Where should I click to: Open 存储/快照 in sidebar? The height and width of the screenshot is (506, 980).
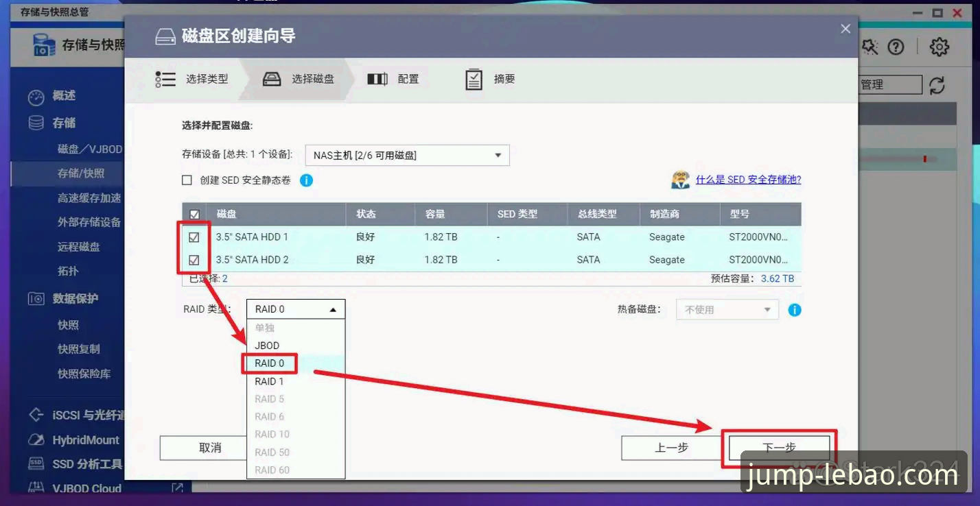[81, 173]
